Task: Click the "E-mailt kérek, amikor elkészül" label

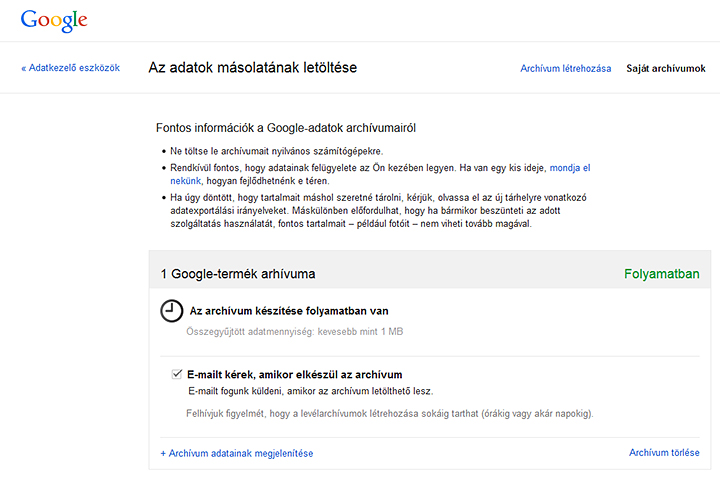Action: (294, 374)
